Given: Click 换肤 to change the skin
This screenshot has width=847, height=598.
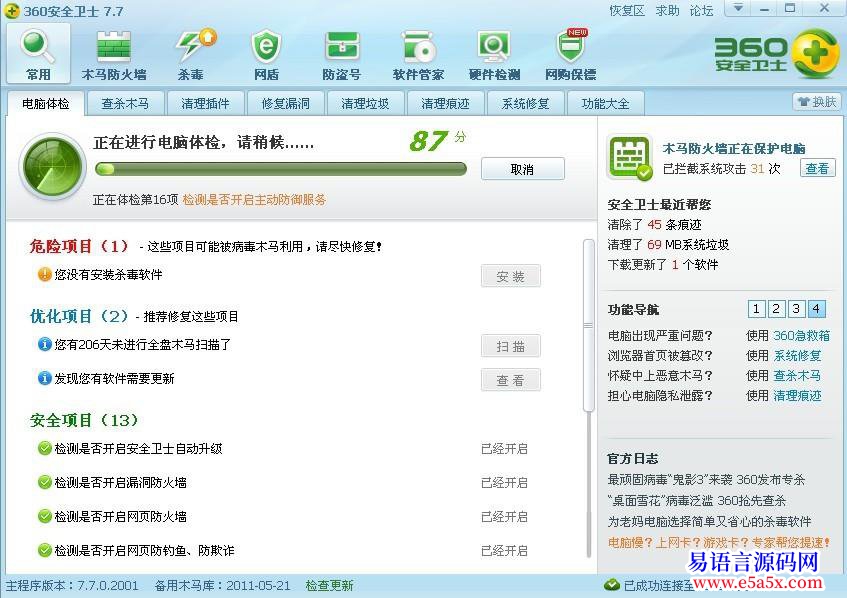Looking at the screenshot, I should point(817,101).
